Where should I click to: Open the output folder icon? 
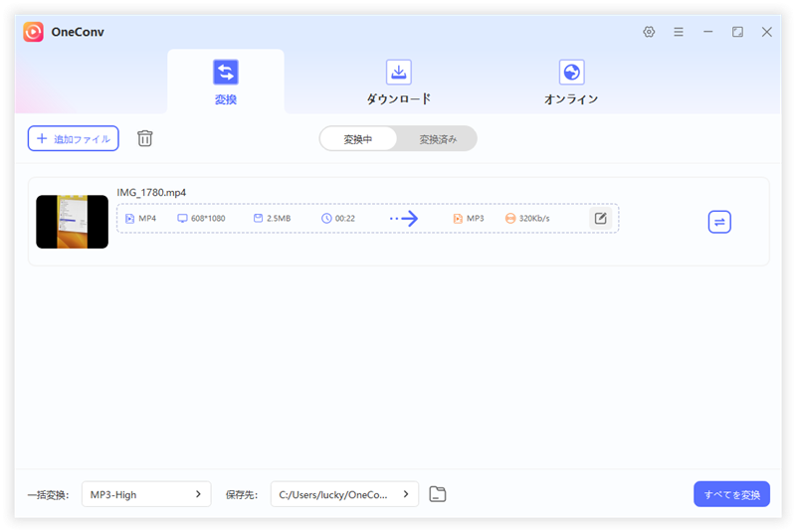438,494
